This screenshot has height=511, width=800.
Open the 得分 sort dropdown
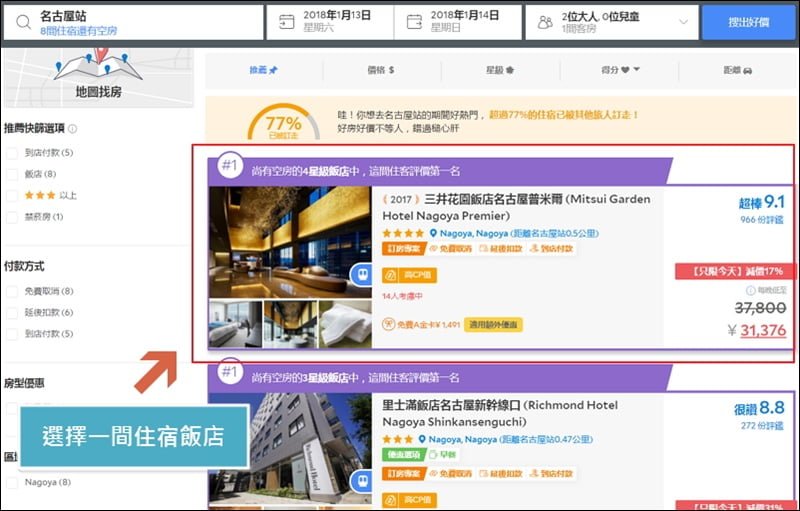click(620, 70)
